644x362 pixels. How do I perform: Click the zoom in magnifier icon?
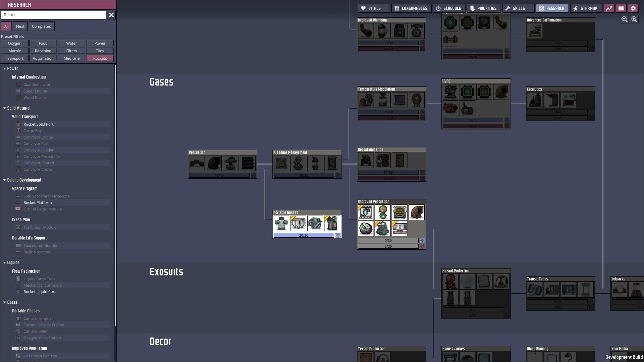(634, 19)
